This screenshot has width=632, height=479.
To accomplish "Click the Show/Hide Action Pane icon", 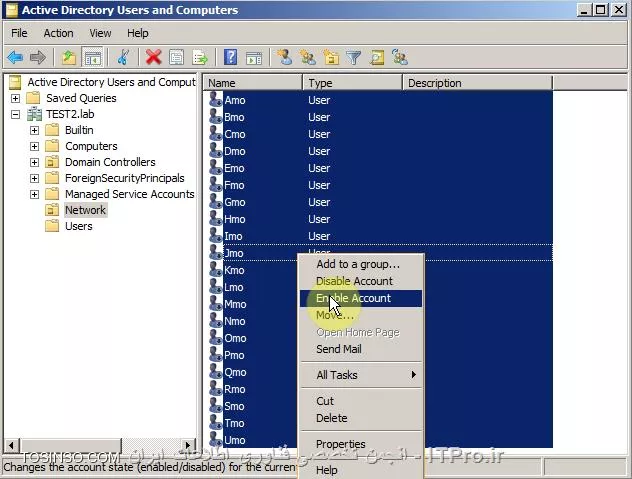I will tap(254, 57).
